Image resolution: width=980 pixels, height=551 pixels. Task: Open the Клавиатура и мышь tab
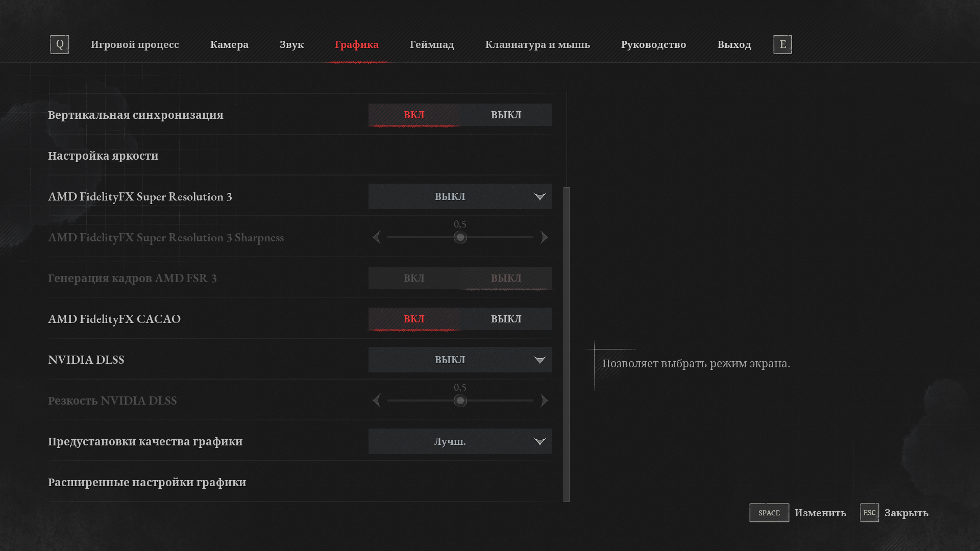click(x=537, y=44)
